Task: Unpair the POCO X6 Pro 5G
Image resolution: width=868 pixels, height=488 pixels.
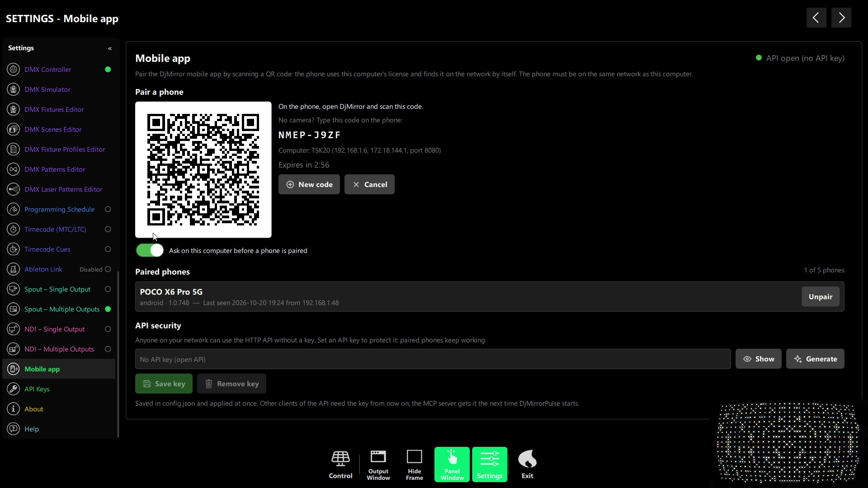Action: (x=821, y=296)
